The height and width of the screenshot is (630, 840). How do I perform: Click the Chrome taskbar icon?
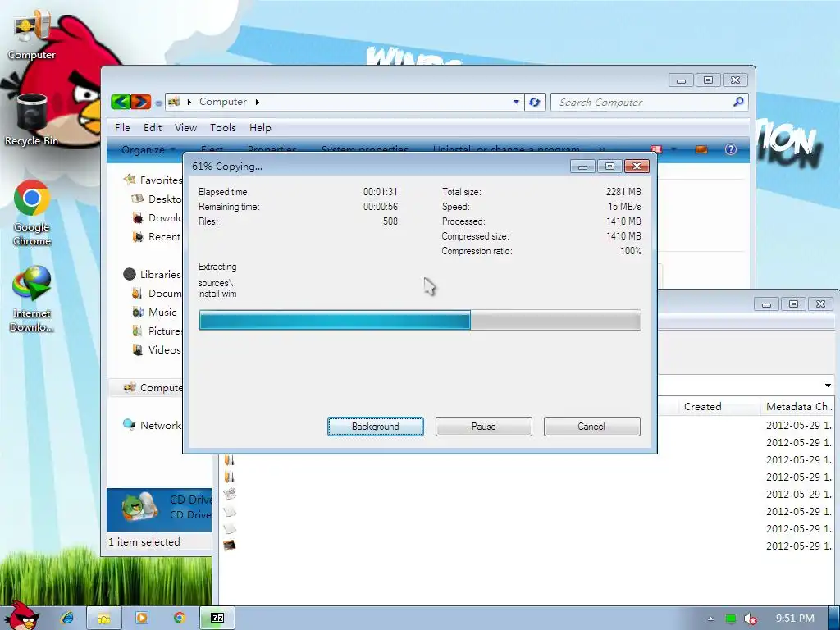coord(179,618)
